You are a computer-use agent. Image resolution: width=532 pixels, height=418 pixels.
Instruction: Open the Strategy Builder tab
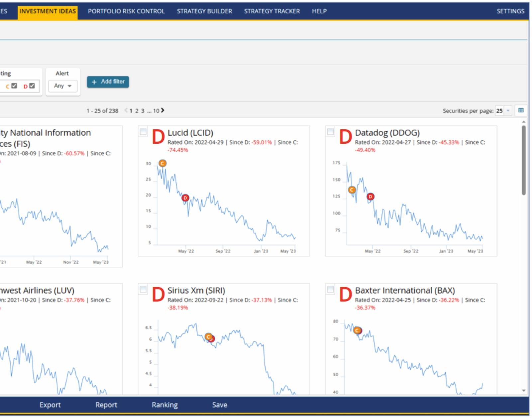tap(204, 11)
